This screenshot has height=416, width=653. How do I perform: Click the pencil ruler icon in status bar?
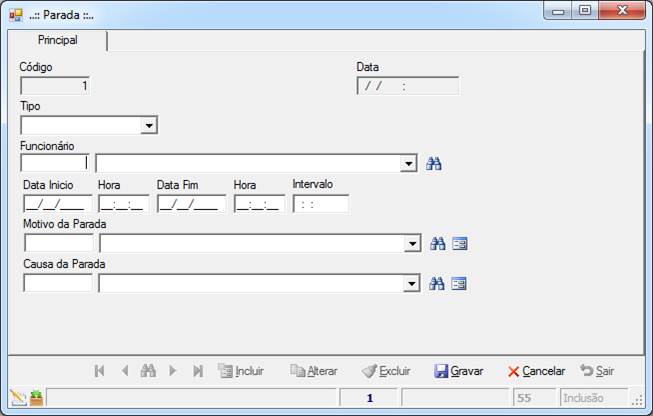17,398
